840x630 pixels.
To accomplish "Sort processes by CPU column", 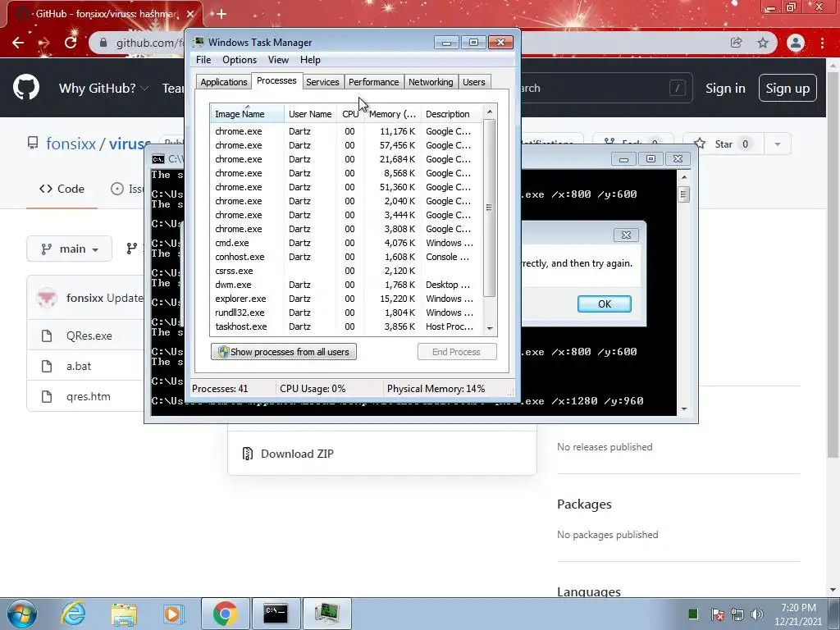I will click(350, 113).
